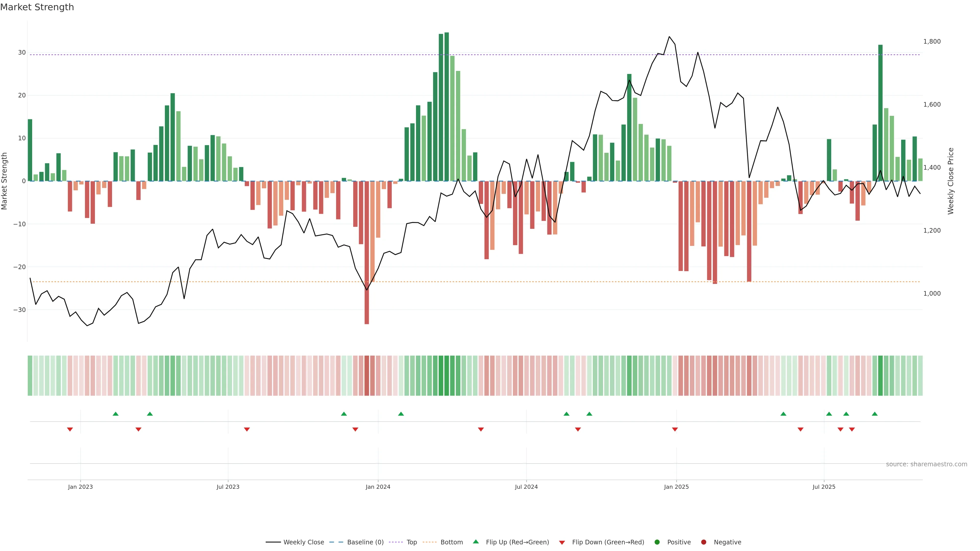Click the flip-down marker at Jan 2025
980x551 pixels.
pyautogui.click(x=675, y=429)
